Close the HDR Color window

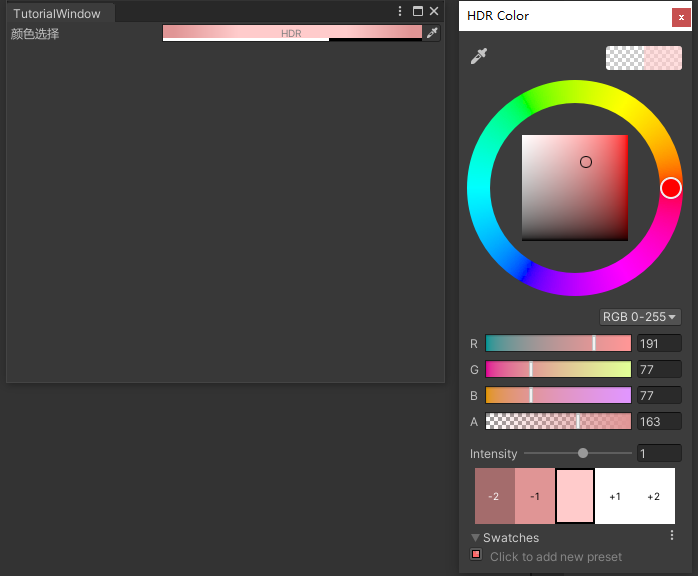[681, 17]
